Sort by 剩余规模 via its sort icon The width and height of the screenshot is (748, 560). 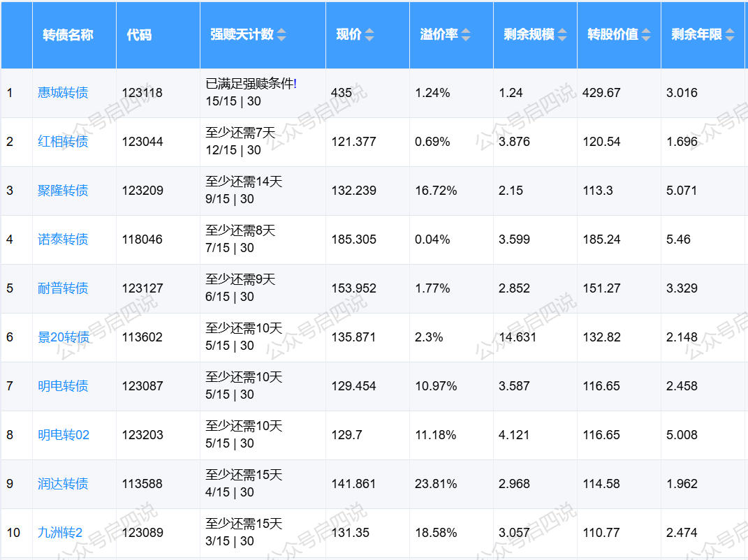tap(562, 35)
